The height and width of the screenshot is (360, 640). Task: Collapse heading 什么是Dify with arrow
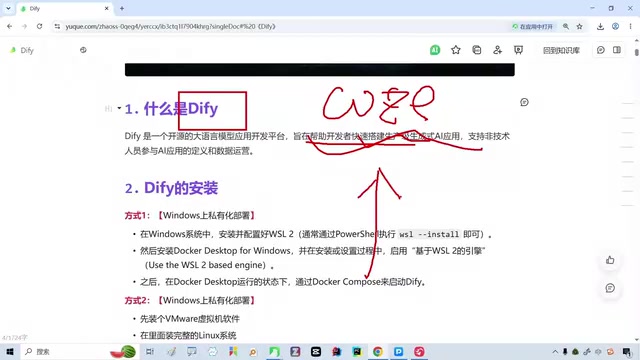pos(119,108)
